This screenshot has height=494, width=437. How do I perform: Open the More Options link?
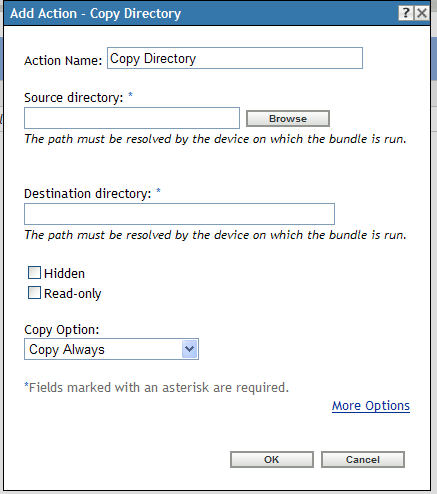click(371, 406)
